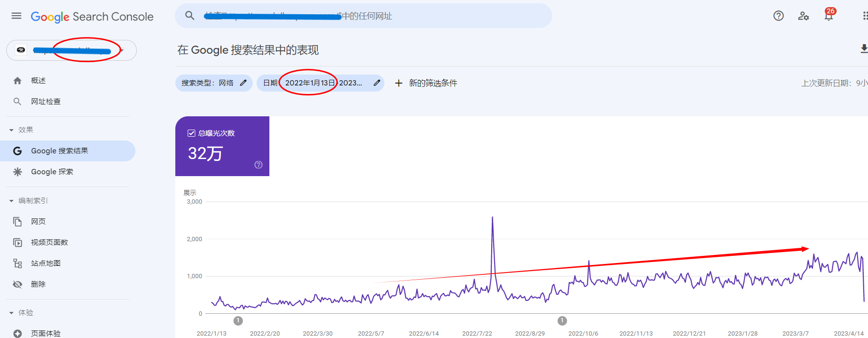Click the export download icon

[863, 49]
